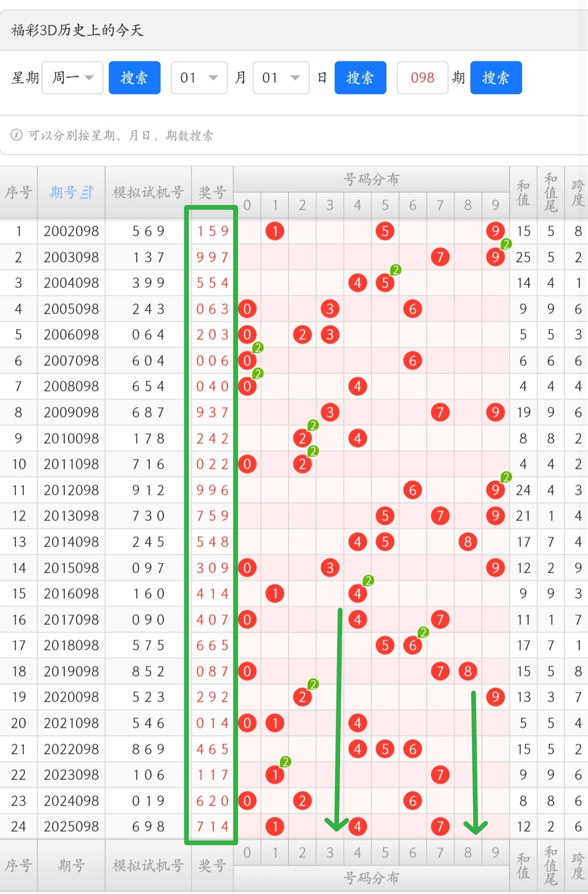
Task: Open the month 01 dropdown
Action: click(199, 78)
